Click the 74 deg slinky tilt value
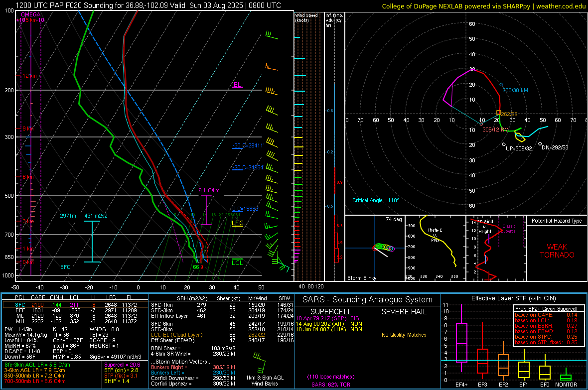This screenshot has height=390, width=588. tap(394, 219)
